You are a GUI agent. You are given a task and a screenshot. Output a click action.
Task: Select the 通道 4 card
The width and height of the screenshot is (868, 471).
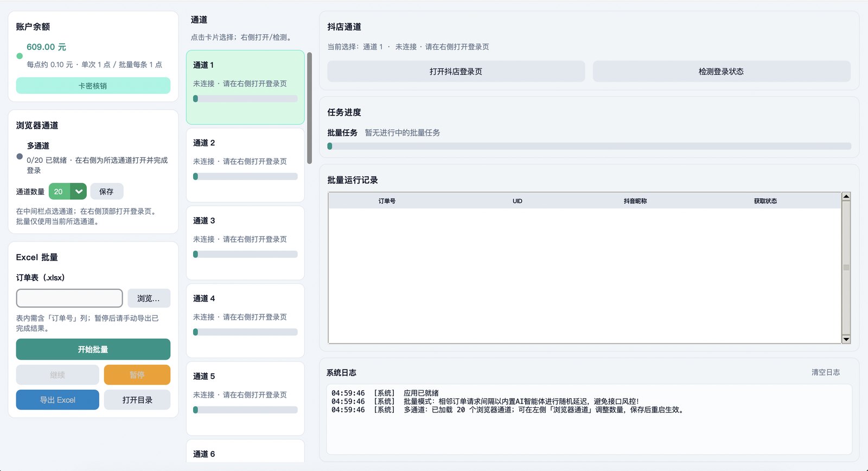point(245,321)
